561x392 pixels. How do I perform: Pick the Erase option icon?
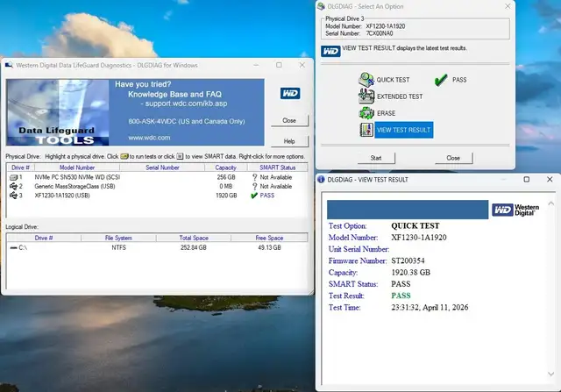pos(366,113)
